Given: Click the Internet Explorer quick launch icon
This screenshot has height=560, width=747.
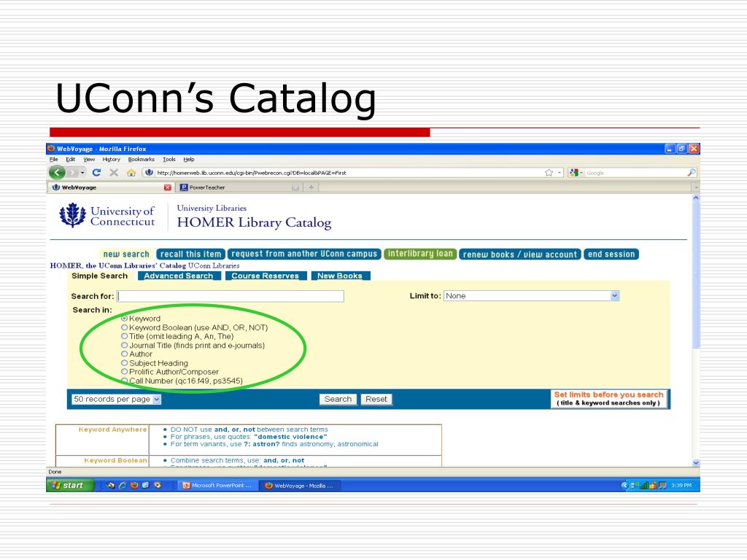Looking at the screenshot, I should pos(123,485).
